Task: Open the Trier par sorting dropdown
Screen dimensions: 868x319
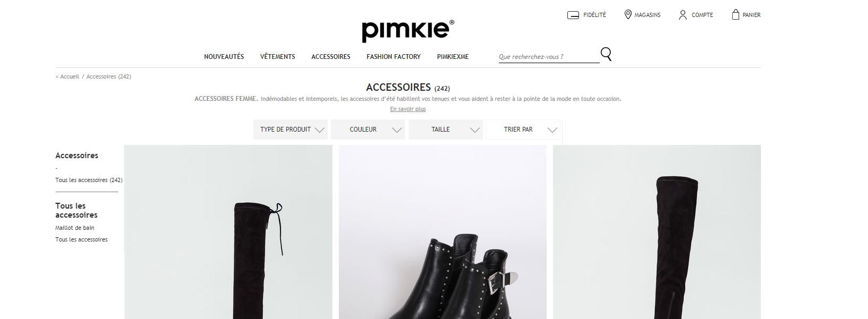Action: tap(523, 130)
